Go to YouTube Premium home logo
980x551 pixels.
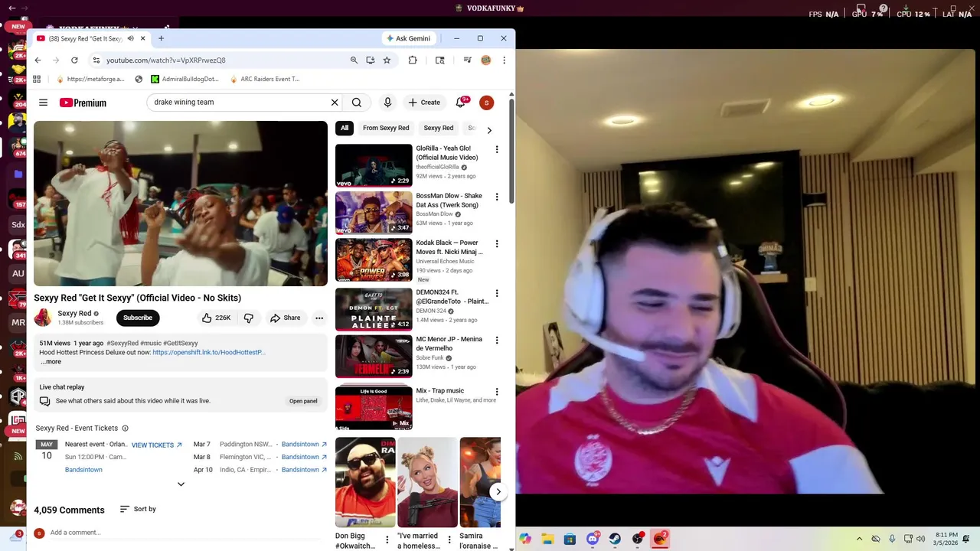(x=83, y=103)
